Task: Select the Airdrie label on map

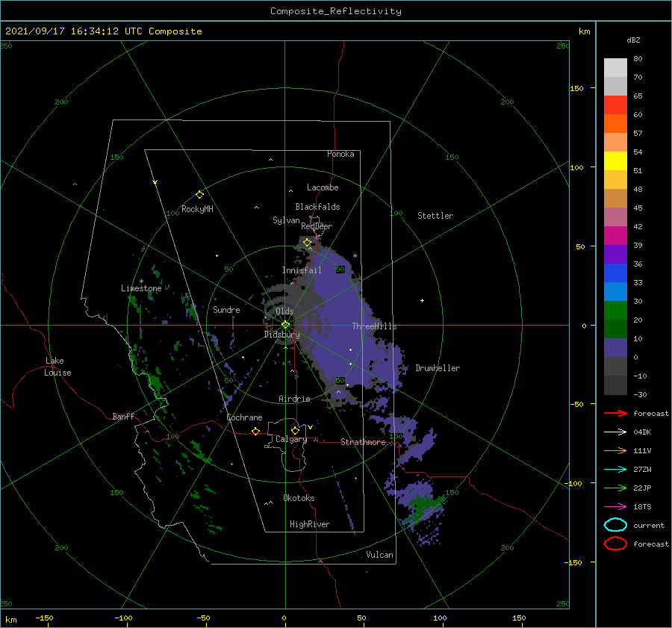Action: tap(294, 399)
